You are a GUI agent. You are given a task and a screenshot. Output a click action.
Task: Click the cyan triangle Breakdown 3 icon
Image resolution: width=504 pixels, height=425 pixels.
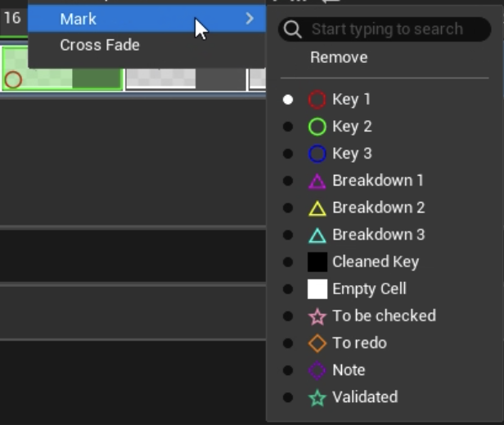pyautogui.click(x=317, y=235)
